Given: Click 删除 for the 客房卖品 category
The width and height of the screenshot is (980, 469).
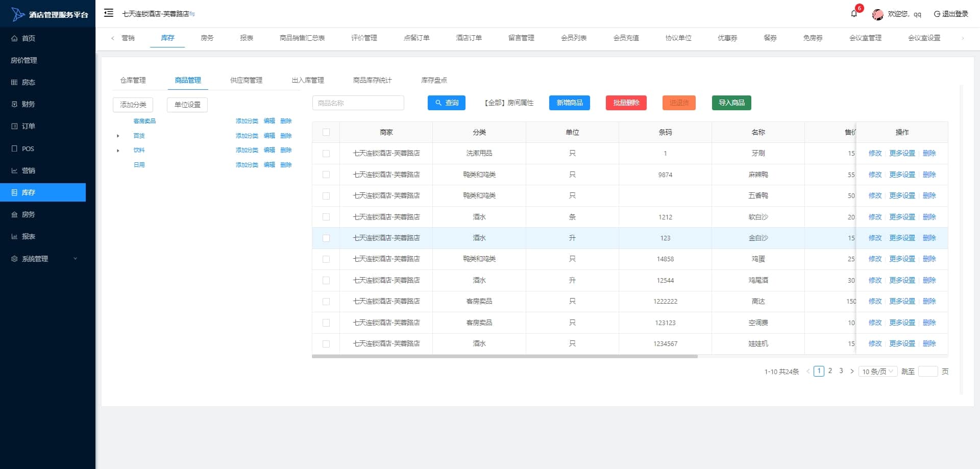Looking at the screenshot, I should [x=286, y=121].
